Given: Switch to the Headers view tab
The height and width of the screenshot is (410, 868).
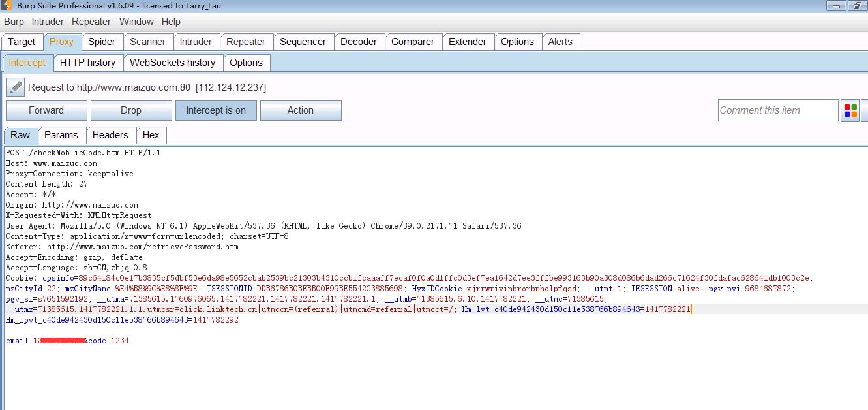Looking at the screenshot, I should (110, 135).
